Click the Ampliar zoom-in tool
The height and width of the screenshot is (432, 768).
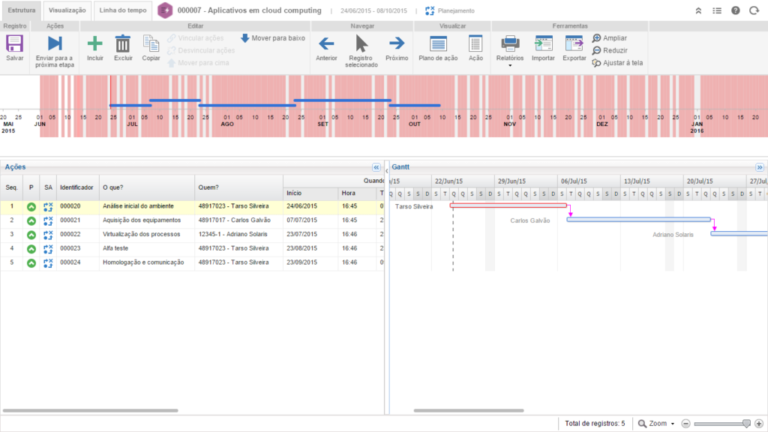(x=609, y=38)
